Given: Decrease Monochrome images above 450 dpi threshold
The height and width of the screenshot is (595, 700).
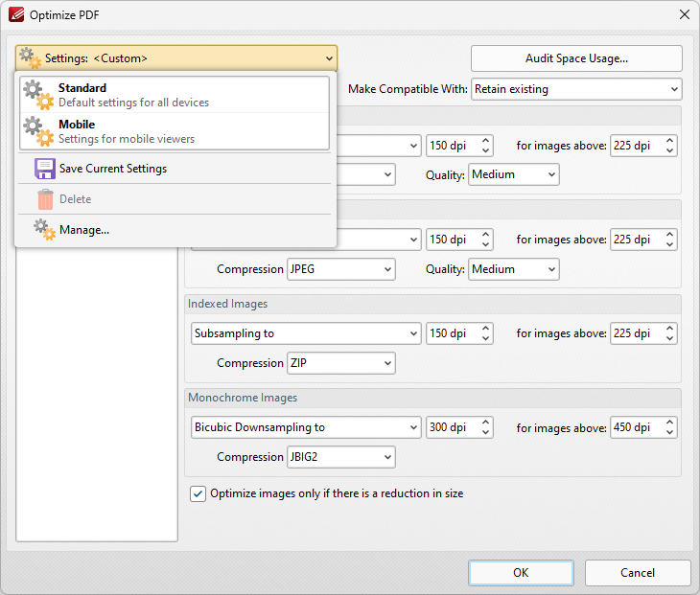Looking at the screenshot, I should 669,432.
